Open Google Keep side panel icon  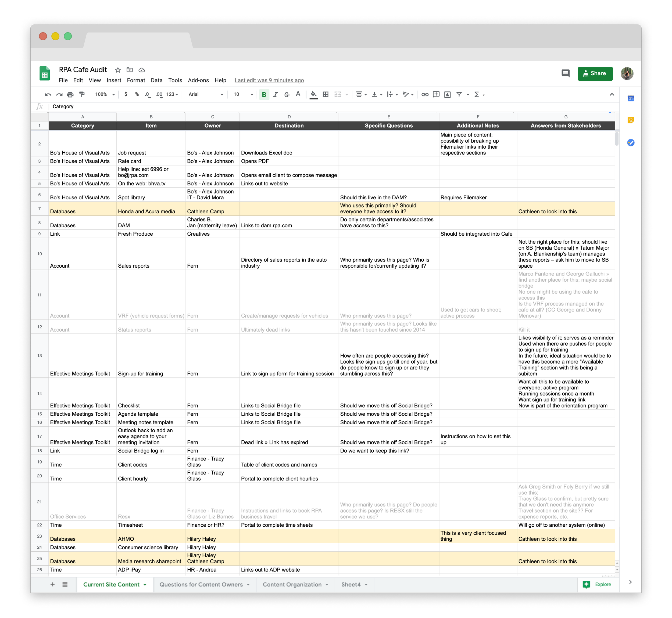(631, 120)
